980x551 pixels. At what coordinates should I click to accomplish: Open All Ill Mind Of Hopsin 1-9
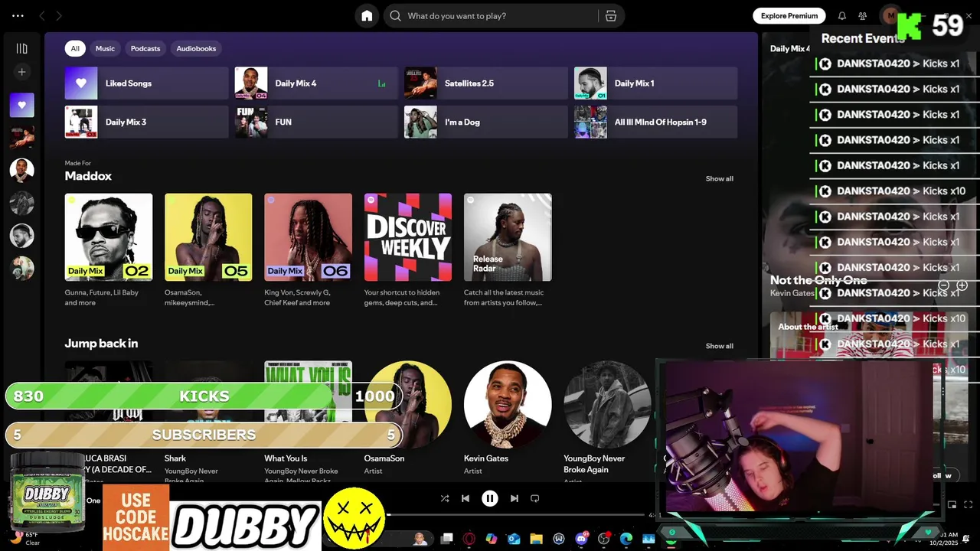click(656, 122)
